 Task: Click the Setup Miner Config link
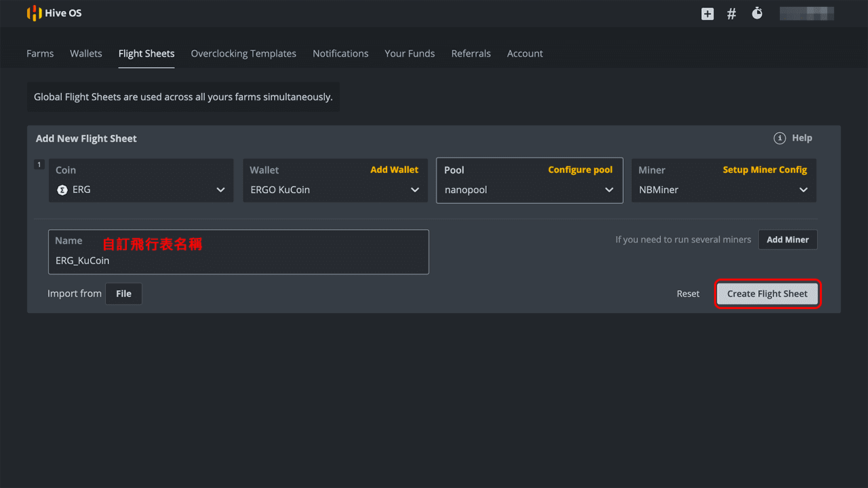coord(764,170)
